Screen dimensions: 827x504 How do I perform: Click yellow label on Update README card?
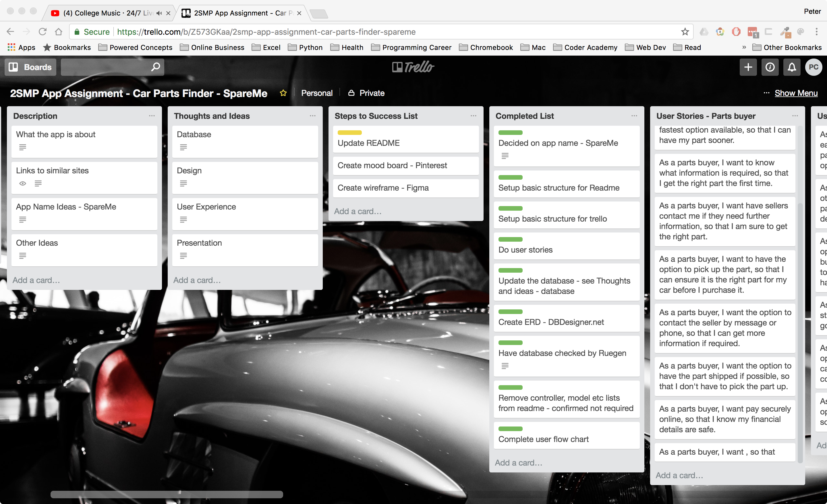pos(349,133)
